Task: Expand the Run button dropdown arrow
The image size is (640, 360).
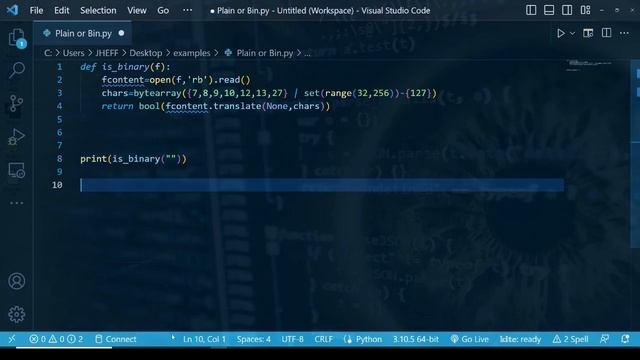Action: coord(572,33)
